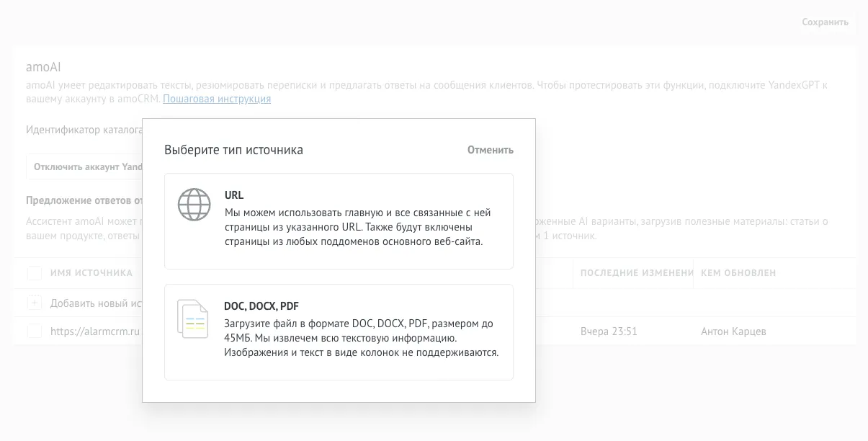Image resolution: width=868 pixels, height=441 pixels.
Task: Select the URL heading in source options
Action: tap(234, 195)
